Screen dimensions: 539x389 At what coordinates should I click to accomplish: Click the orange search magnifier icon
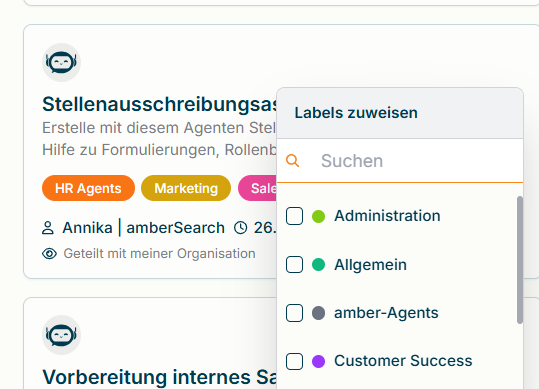293,160
